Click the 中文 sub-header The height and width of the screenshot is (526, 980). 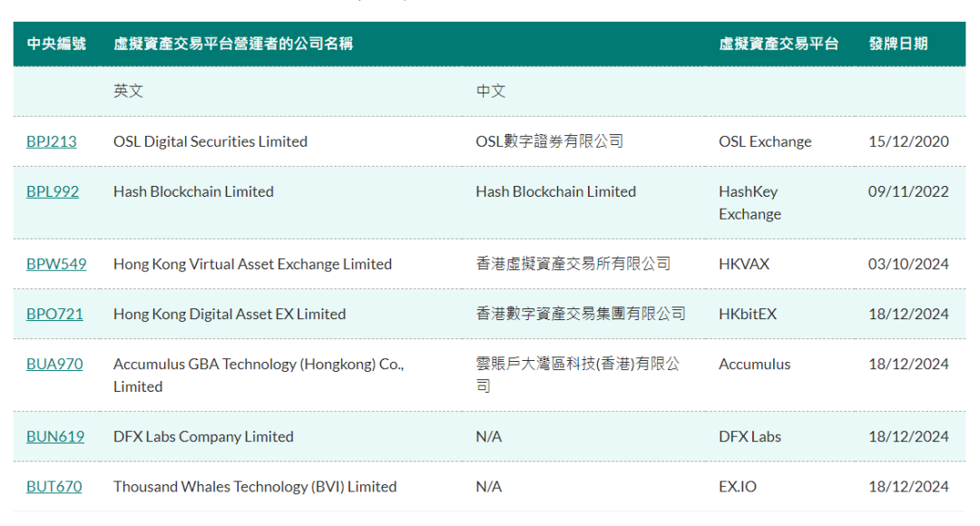tap(491, 91)
